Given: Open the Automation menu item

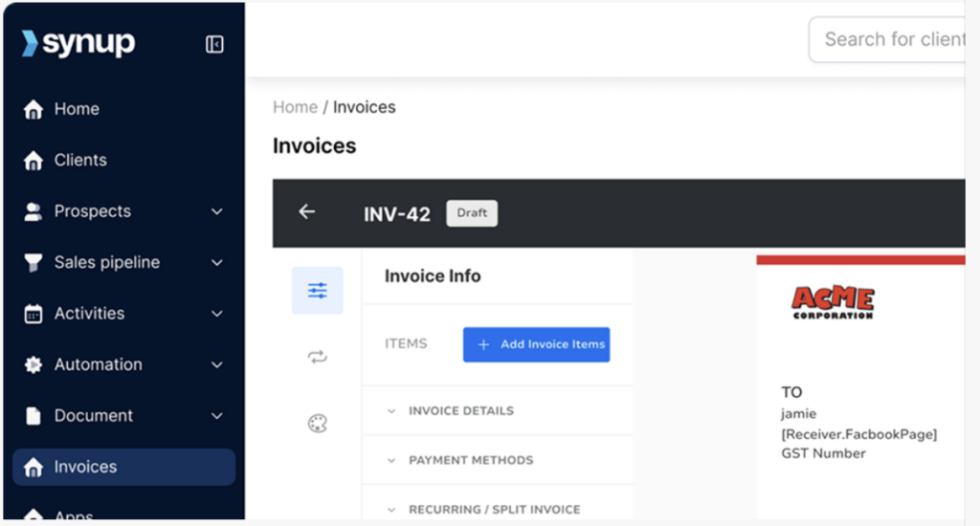Looking at the screenshot, I should 99,364.
